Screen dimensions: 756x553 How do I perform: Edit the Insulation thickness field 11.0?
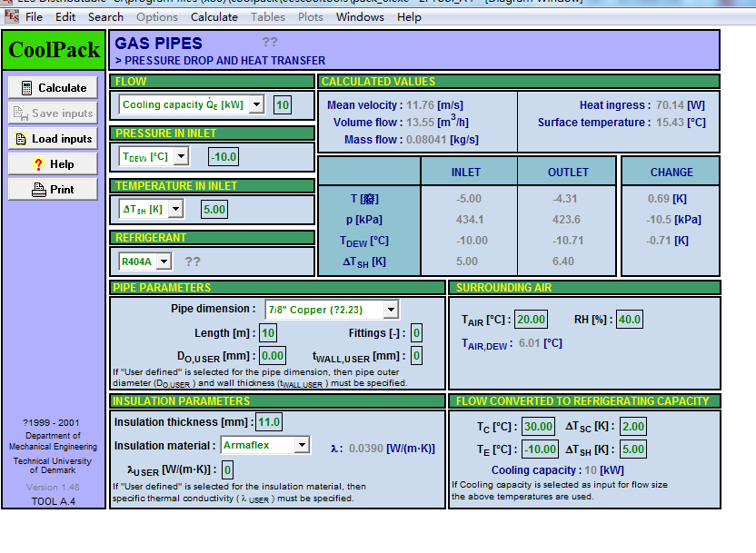tap(269, 422)
